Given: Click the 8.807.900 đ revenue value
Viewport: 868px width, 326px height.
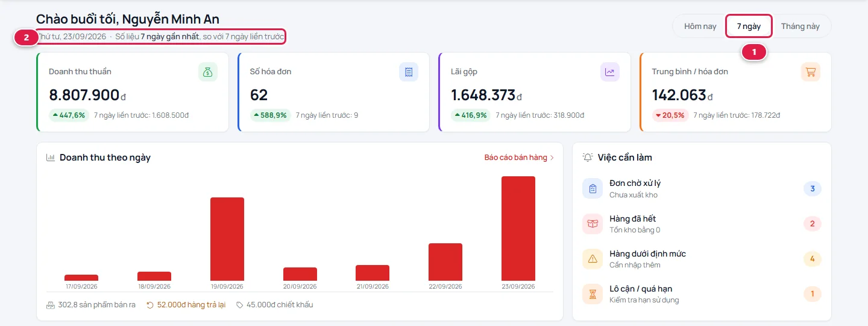Looking at the screenshot, I should (x=87, y=95).
